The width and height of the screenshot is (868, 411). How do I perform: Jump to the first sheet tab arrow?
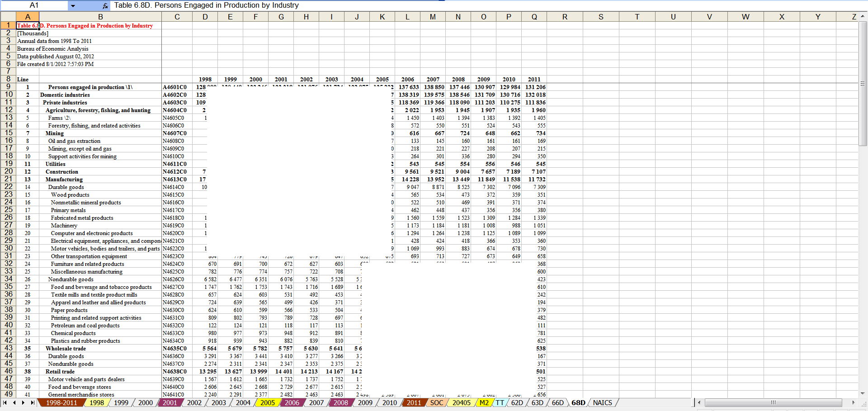(5, 402)
